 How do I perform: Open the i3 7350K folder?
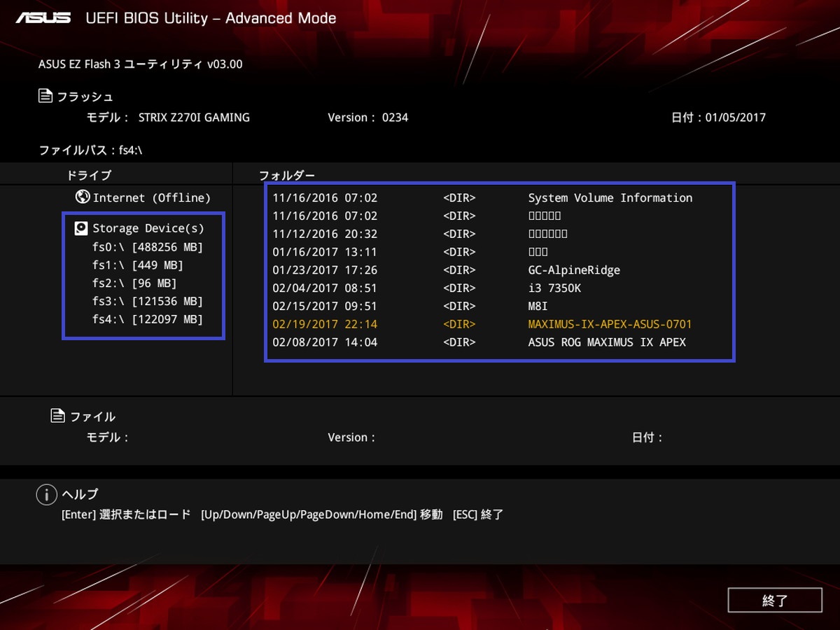point(554,288)
